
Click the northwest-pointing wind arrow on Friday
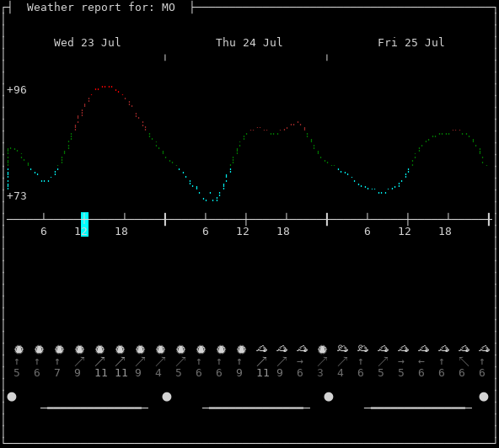464,361
